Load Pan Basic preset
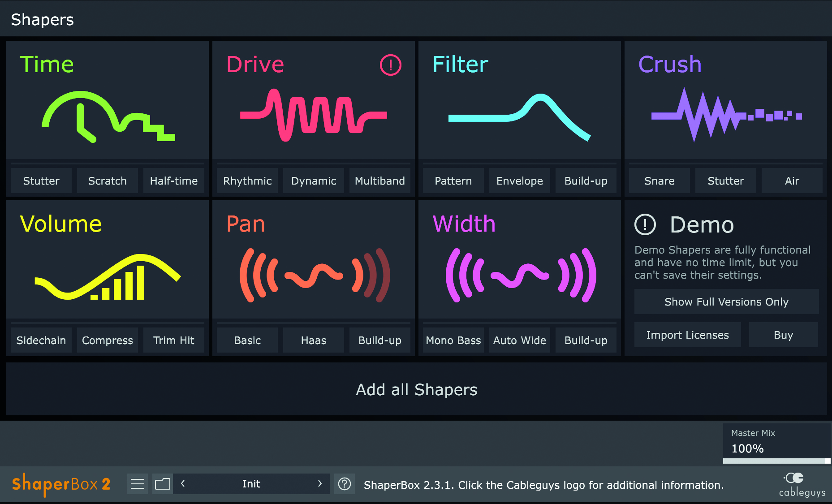The image size is (832, 504). click(247, 340)
